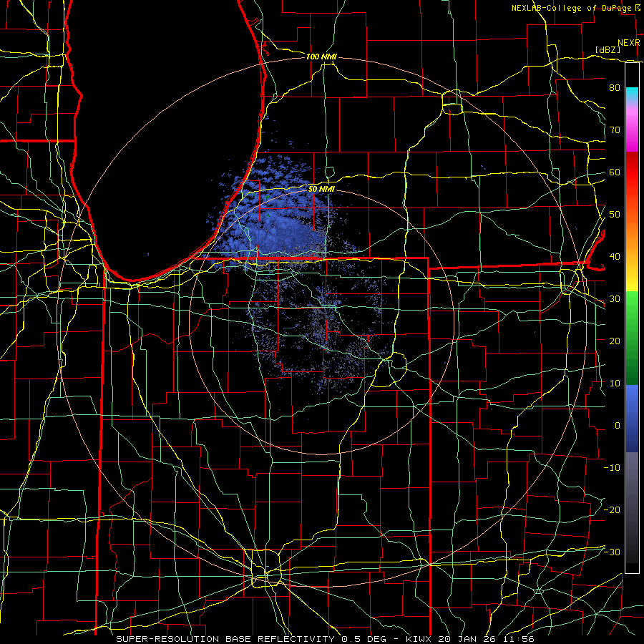Click the "SUPER-RESOLUTION BASE REFLECTIVITY" caption at the bottom

click(225, 639)
